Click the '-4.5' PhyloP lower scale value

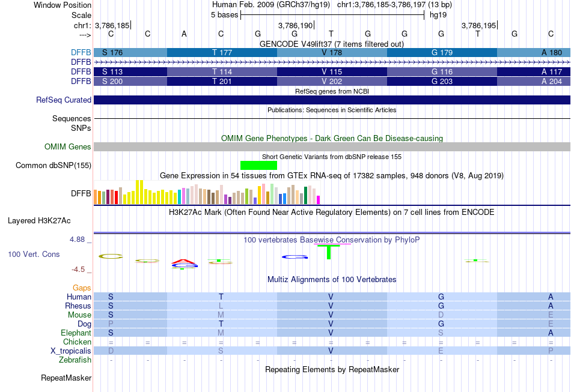click(78, 270)
